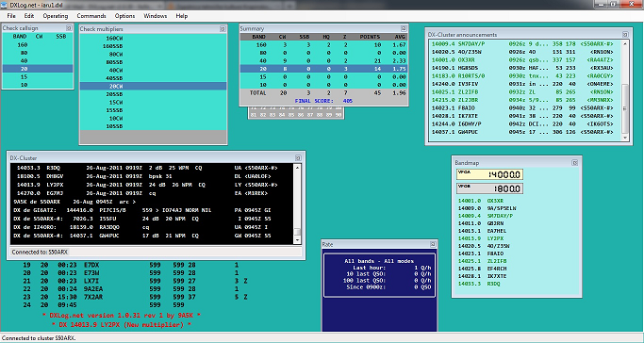Click the DXLog.net application icon in title bar
The width and height of the screenshot is (644, 343).
pos(5,4)
